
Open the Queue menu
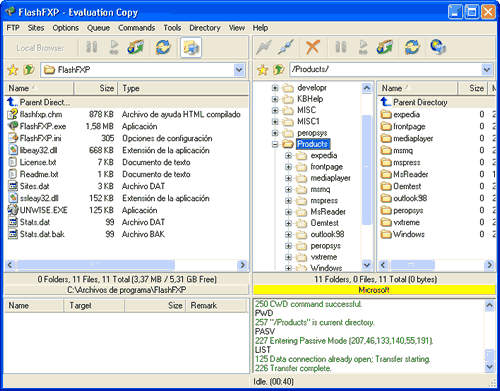(98, 28)
